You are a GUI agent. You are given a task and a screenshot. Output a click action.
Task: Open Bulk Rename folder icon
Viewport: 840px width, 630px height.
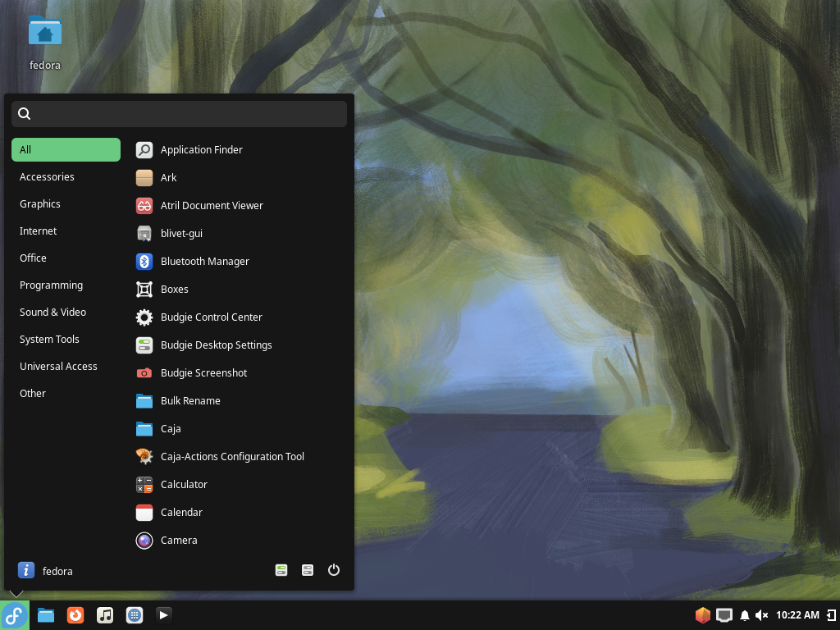click(x=144, y=400)
